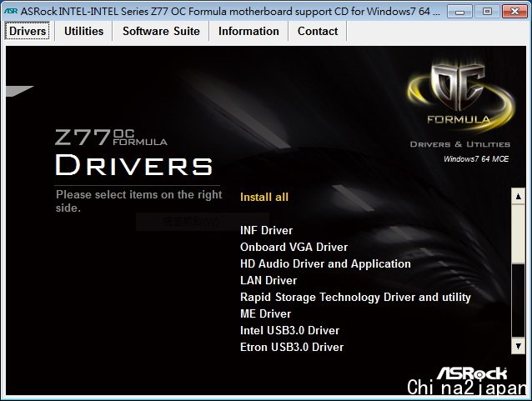This screenshot has width=532, height=401.
Task: Open the Information tab
Action: [x=248, y=31]
